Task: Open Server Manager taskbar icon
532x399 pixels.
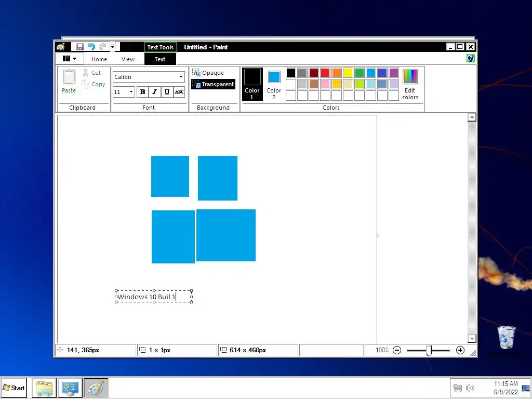Action: point(70,388)
